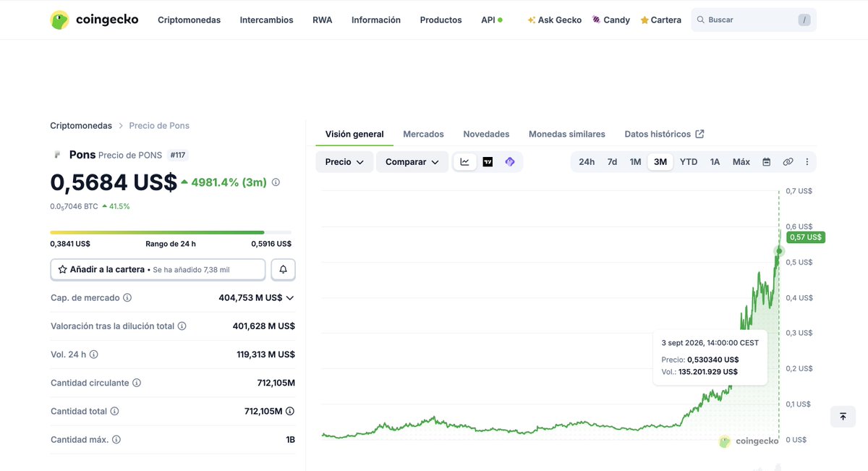Select the Máx chart range
The width and height of the screenshot is (868, 471).
[x=741, y=162]
